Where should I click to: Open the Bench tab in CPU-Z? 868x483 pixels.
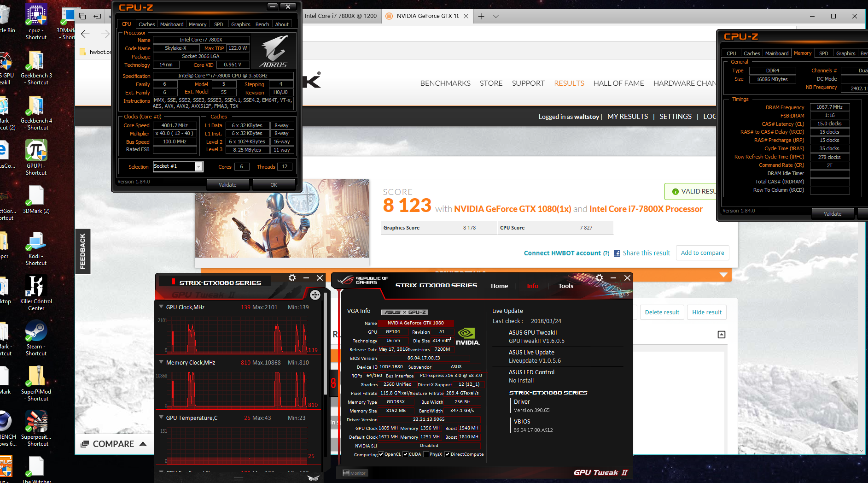point(262,24)
